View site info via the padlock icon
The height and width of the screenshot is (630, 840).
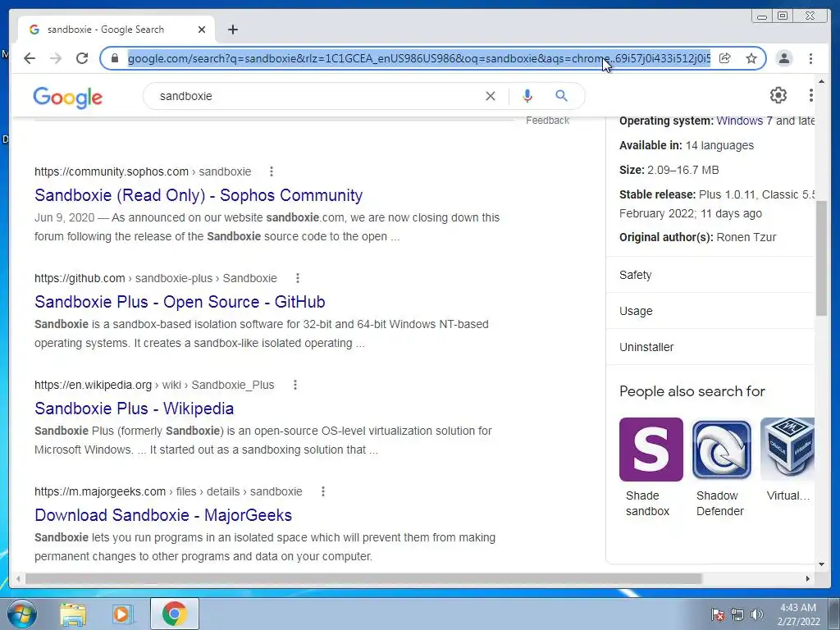[115, 58]
